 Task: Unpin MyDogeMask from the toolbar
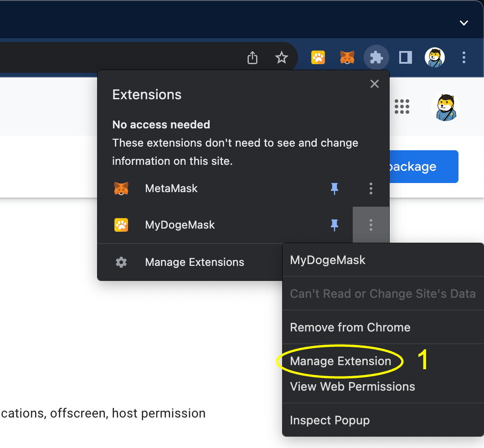335,225
